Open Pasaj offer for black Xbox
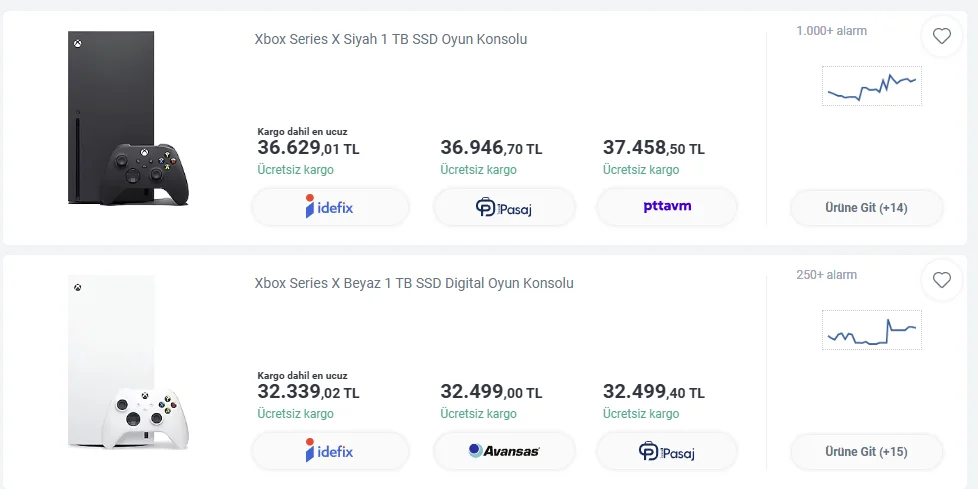978x489 pixels. coord(504,208)
